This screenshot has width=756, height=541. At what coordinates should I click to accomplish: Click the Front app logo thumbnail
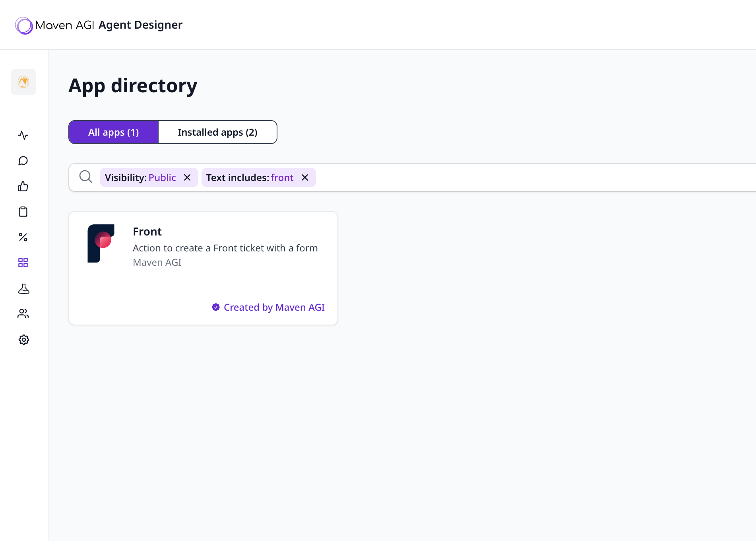click(101, 243)
